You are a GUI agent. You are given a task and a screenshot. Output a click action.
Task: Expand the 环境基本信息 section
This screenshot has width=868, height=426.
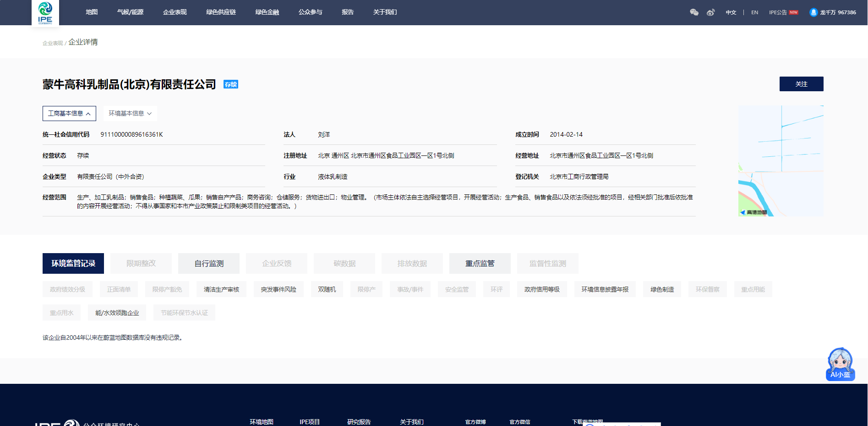130,113
